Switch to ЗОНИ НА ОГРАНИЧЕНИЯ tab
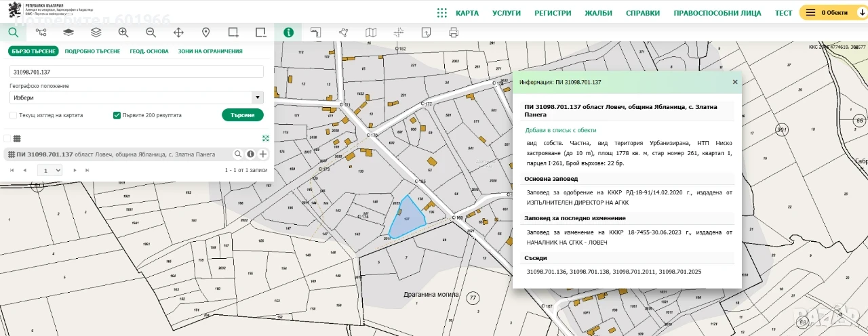This screenshot has width=868, height=336. point(210,51)
